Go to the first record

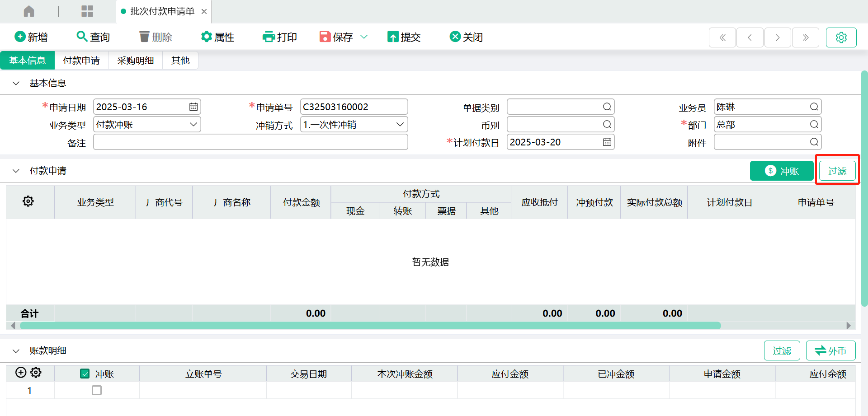click(722, 37)
